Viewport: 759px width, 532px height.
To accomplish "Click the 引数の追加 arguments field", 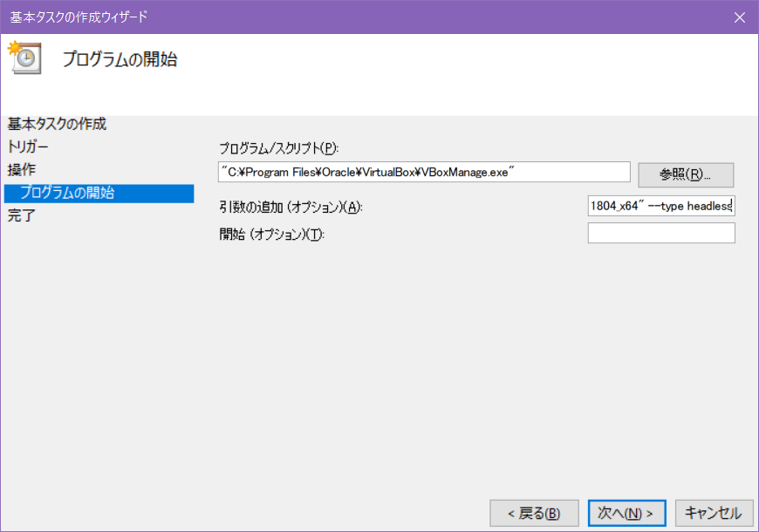I will [x=661, y=206].
